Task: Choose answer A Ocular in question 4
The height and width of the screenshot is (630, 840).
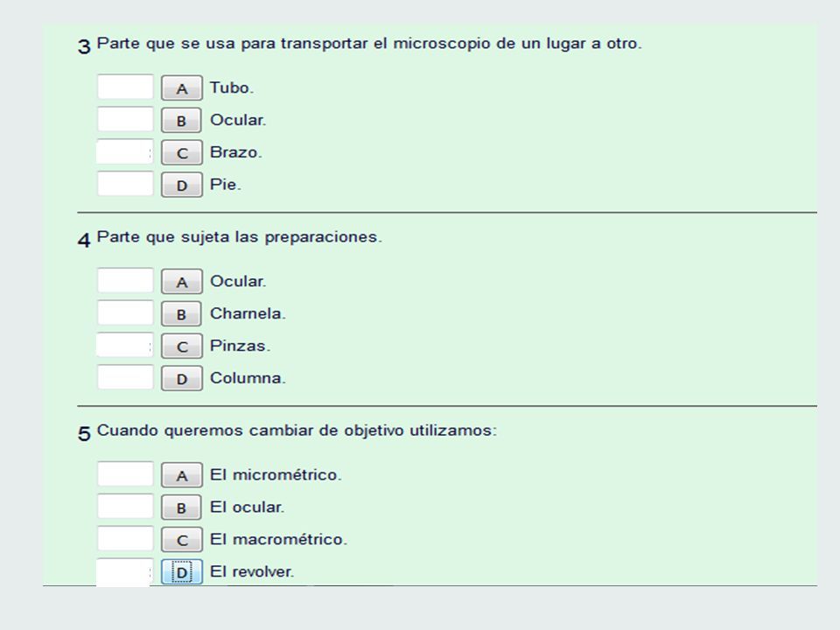Action: 182,282
